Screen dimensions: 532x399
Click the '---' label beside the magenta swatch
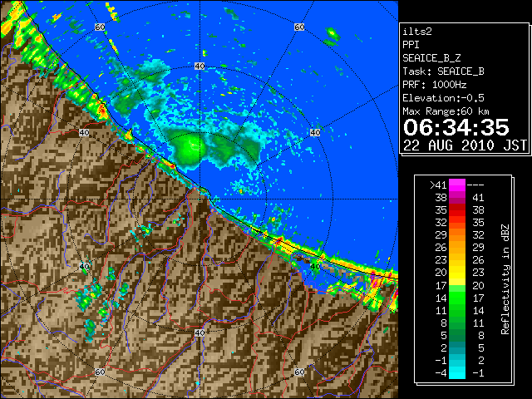pos(475,185)
